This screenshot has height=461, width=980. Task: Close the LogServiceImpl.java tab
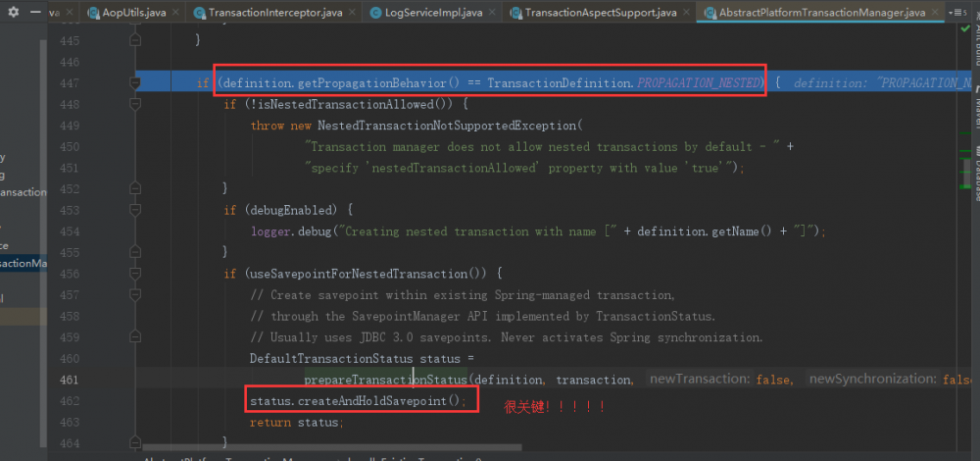pos(494,12)
